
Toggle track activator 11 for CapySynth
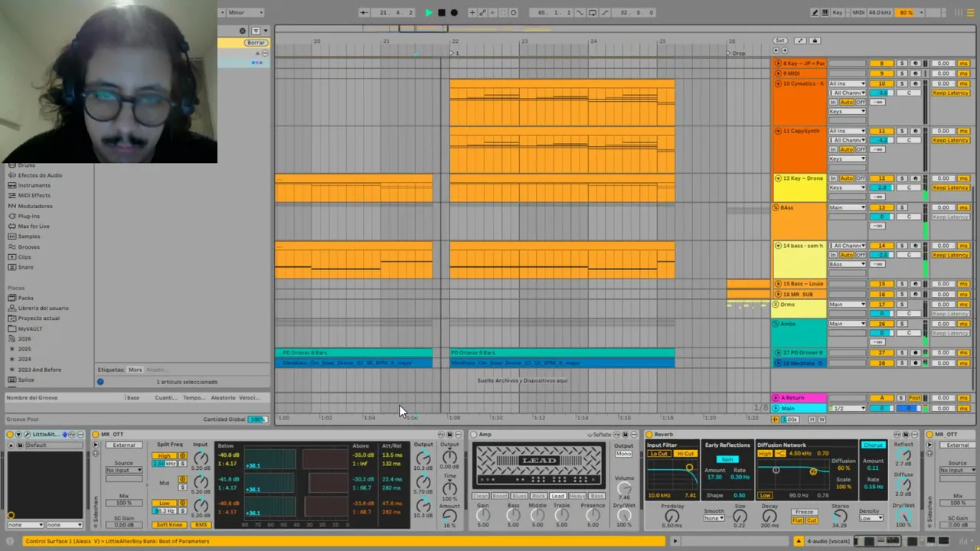coord(881,131)
